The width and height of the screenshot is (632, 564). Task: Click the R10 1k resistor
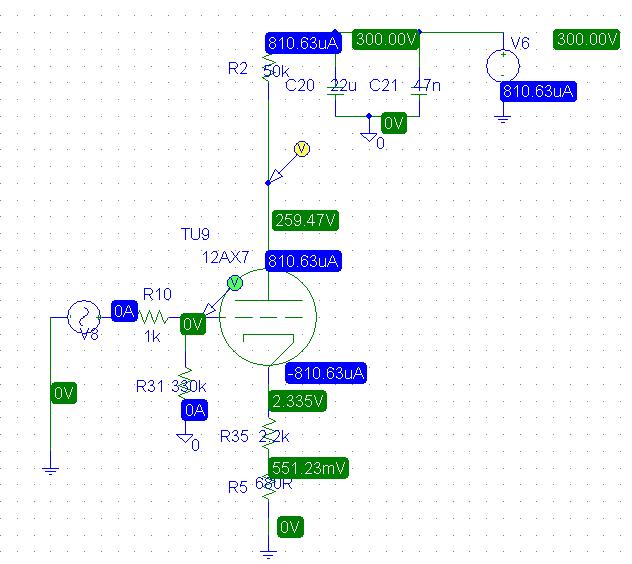(156, 314)
